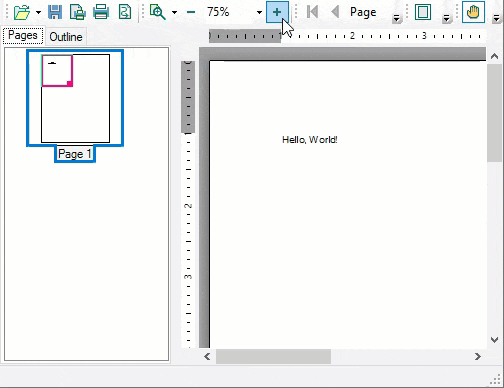The image size is (504, 388).
Task: Print the document with the printer icon
Action: pos(101,12)
